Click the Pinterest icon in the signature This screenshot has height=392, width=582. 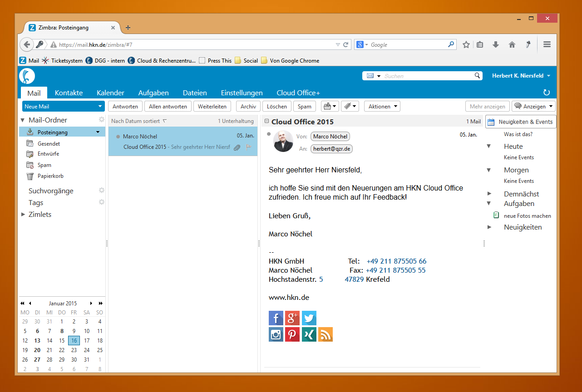tap(292, 334)
